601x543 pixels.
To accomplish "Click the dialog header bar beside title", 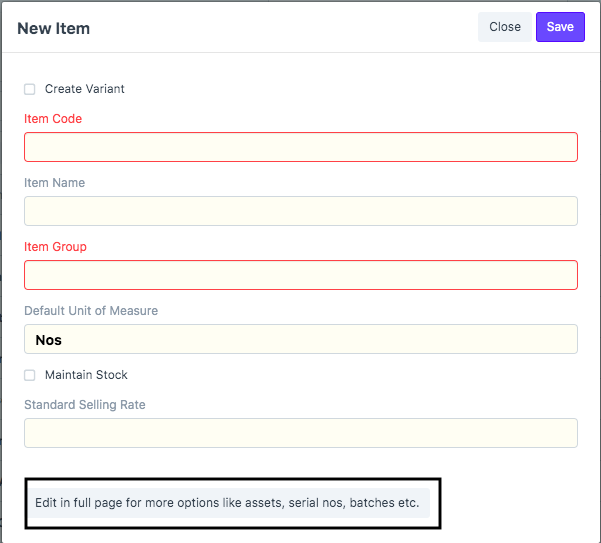I will tap(284, 28).
